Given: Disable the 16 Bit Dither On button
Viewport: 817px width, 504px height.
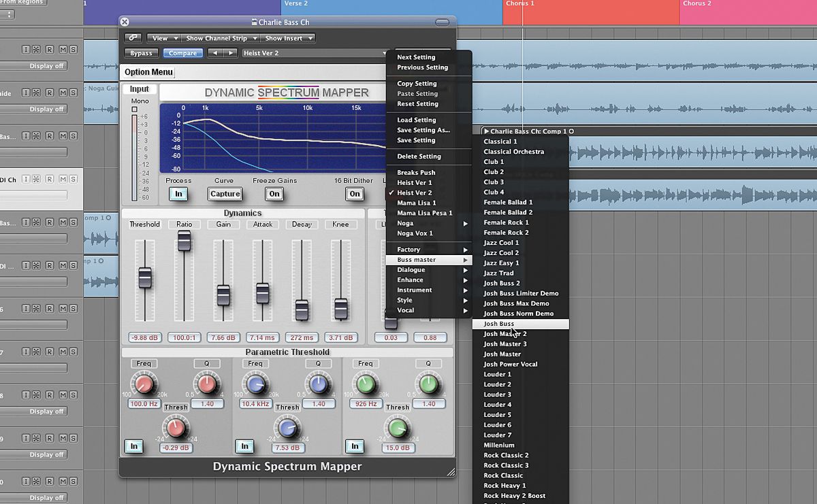Looking at the screenshot, I should click(x=354, y=194).
